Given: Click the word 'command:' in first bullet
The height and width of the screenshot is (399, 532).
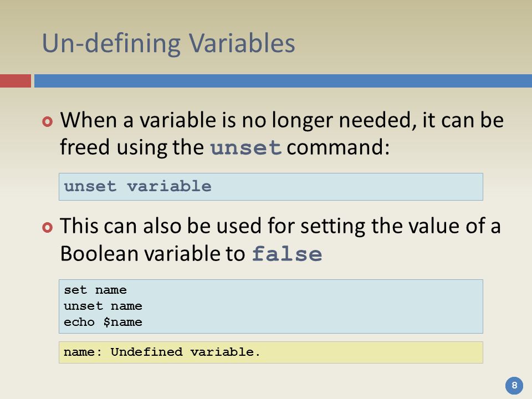Looking at the screenshot, I should 338,147.
